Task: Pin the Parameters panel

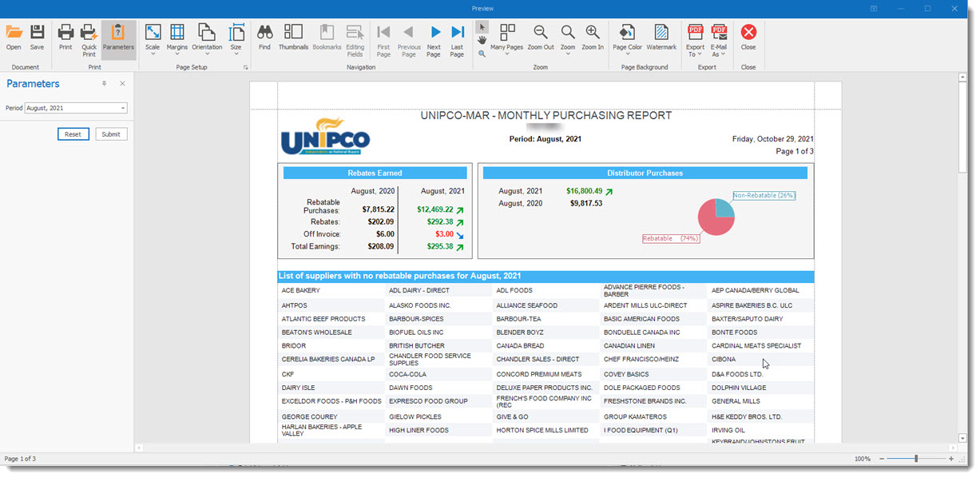Action: [104, 84]
